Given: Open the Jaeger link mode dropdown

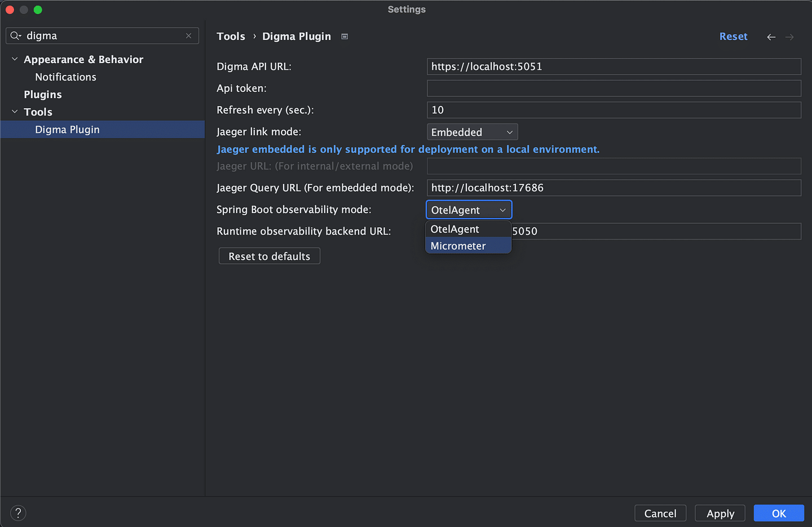Looking at the screenshot, I should point(472,132).
